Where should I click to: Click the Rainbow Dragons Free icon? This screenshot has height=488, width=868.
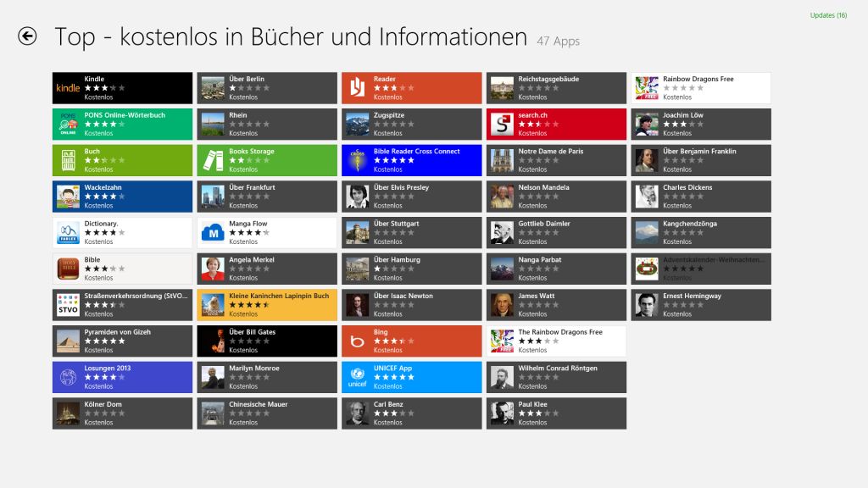point(647,88)
